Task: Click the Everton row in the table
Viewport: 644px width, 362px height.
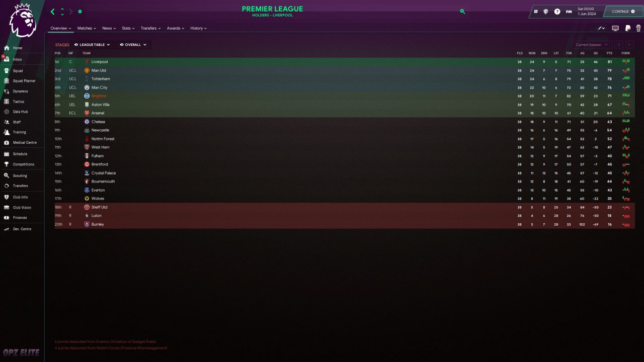Action: 344,190
